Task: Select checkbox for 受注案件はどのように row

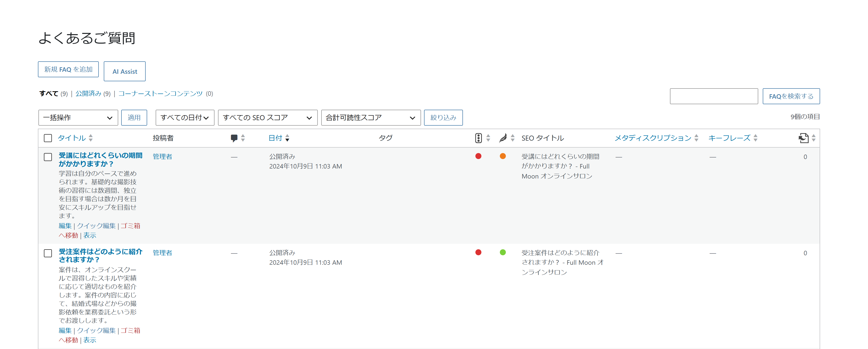Action: [48, 253]
